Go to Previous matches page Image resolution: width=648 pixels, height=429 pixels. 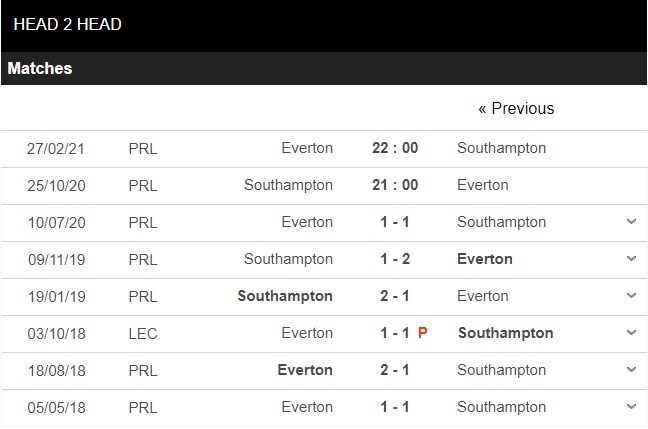516,108
